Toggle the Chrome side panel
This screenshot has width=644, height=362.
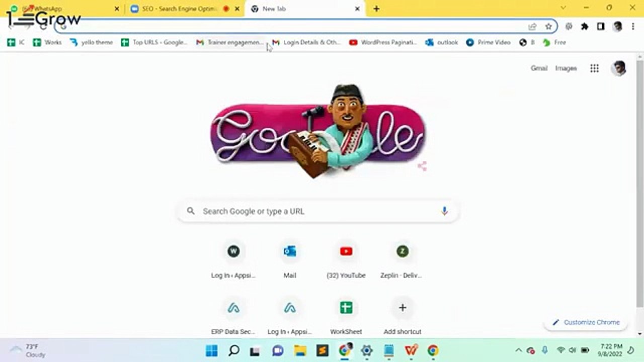coord(601,26)
